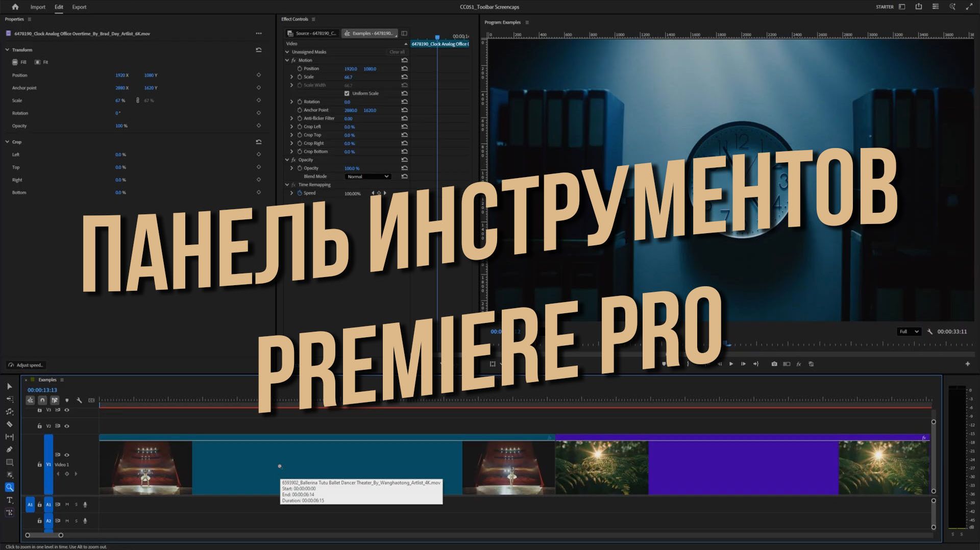Enable Uniform Scale in Effect Controls

pos(347,93)
